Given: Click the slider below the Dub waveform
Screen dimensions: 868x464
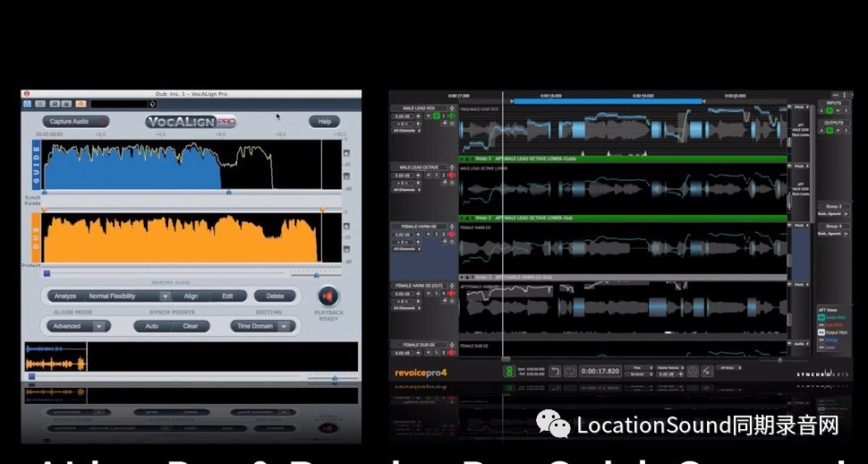Looking at the screenshot, I should click(48, 273).
